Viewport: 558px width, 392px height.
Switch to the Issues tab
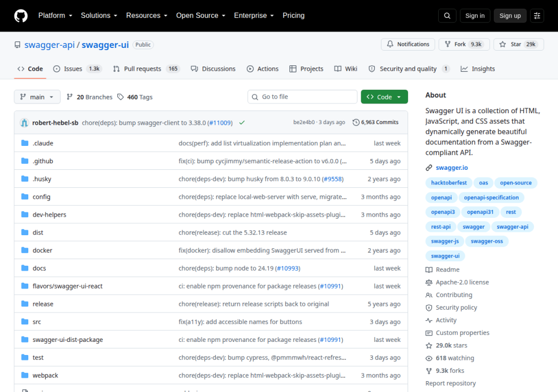click(x=77, y=69)
